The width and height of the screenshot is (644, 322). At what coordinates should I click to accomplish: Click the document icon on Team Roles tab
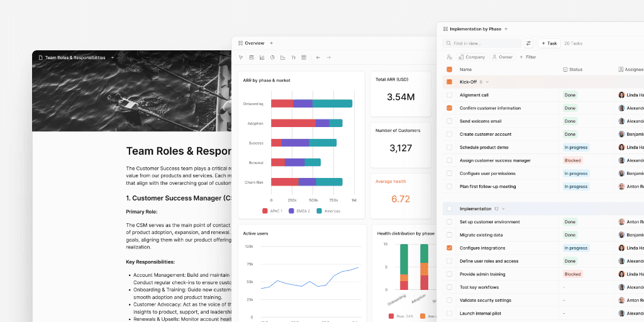(40, 57)
